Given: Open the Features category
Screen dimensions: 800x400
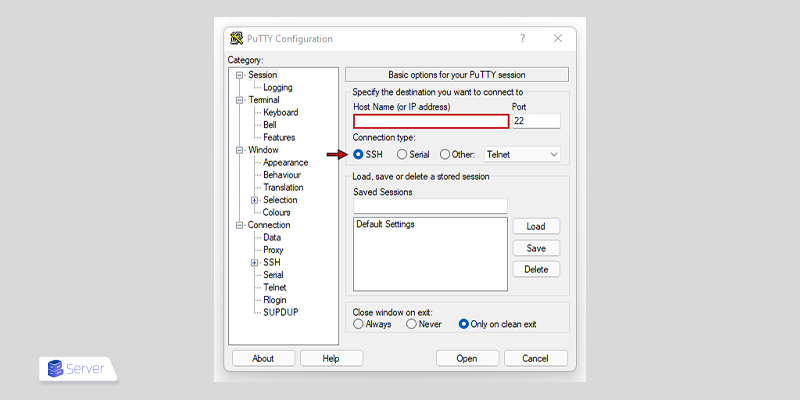Looking at the screenshot, I should [279, 137].
